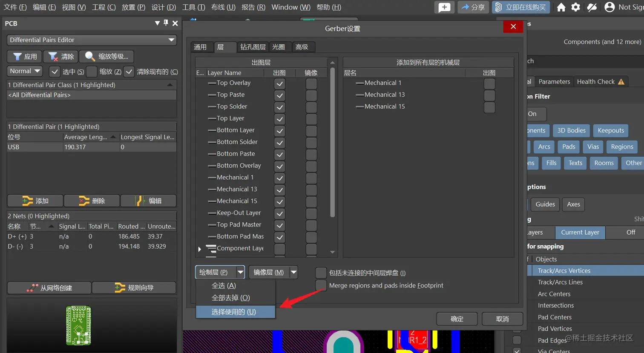The width and height of the screenshot is (644, 353).
Task: Click 编辑 to edit the differential pair
Action: coord(148,201)
